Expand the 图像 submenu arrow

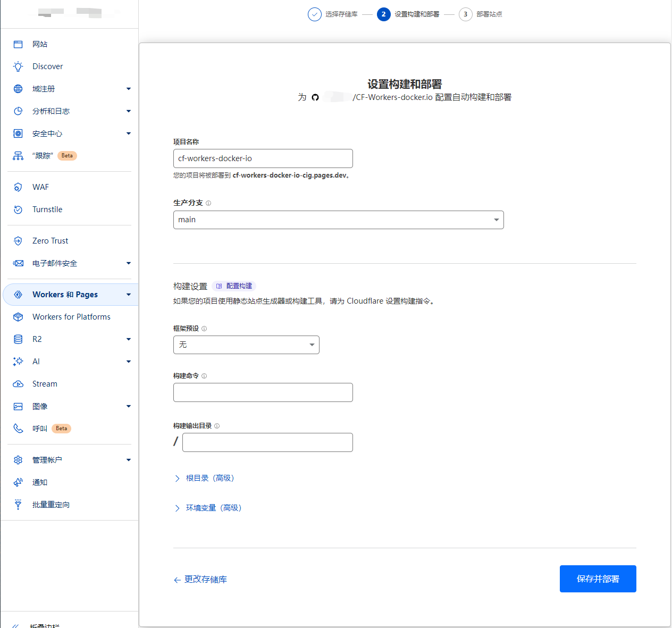pyautogui.click(x=129, y=406)
